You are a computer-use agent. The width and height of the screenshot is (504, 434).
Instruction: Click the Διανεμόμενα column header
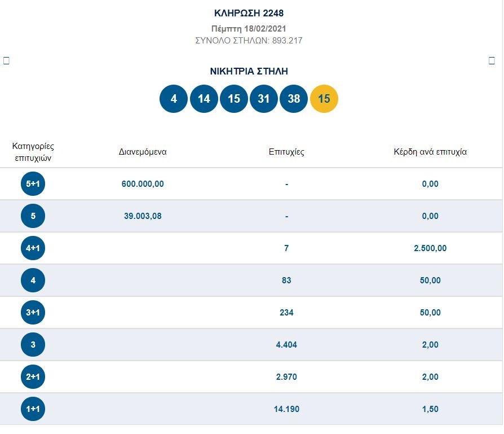(143, 152)
